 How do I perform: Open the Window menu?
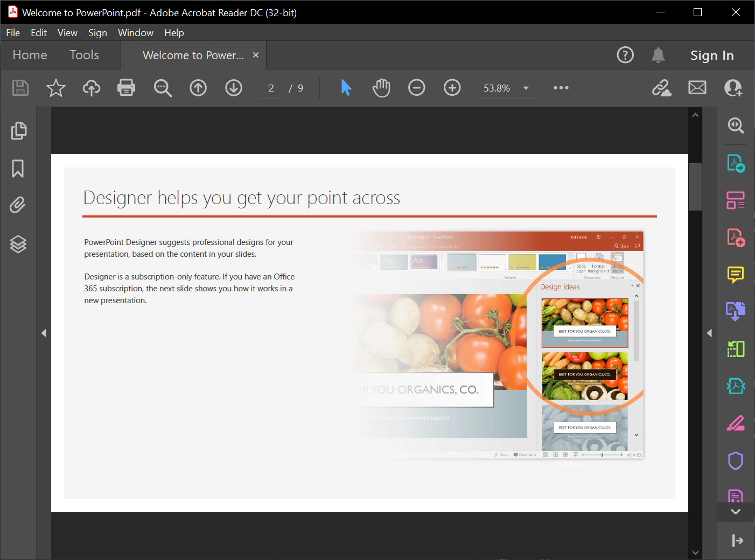coord(136,33)
